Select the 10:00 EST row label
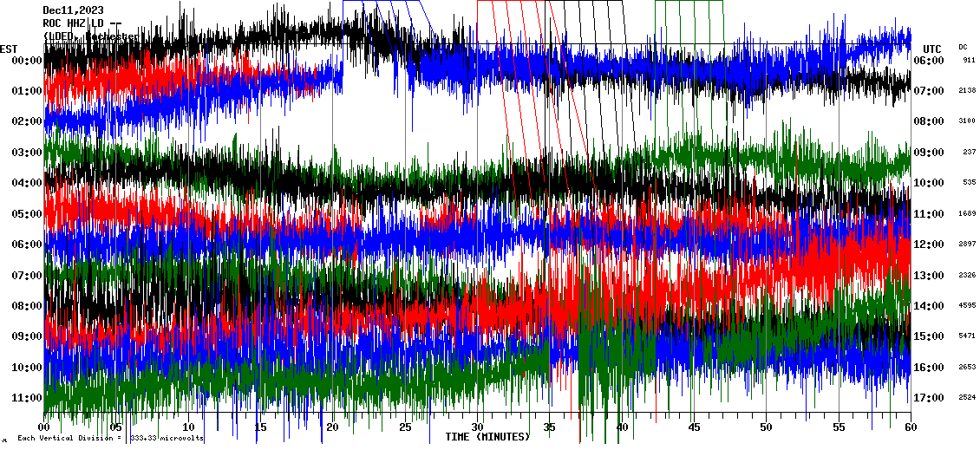This screenshot has height=450, width=980. (27, 368)
